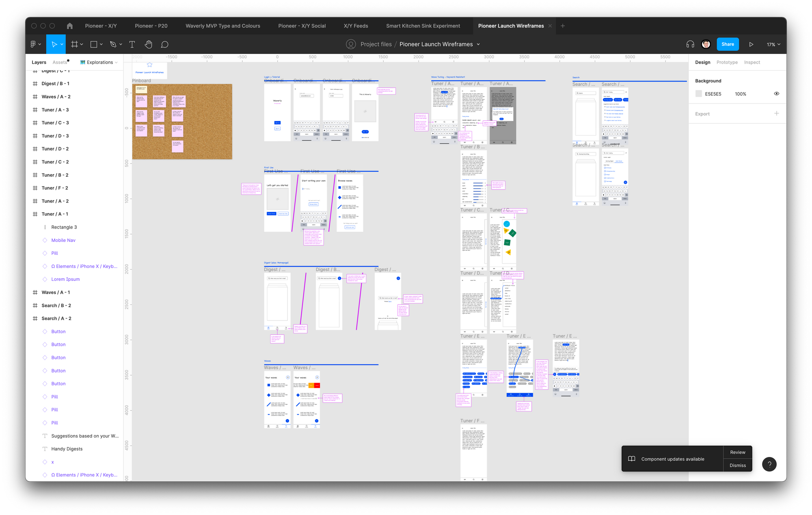Screen dimensions: 812x515
Task: Start audio conversation with headphones icon
Action: point(690,44)
